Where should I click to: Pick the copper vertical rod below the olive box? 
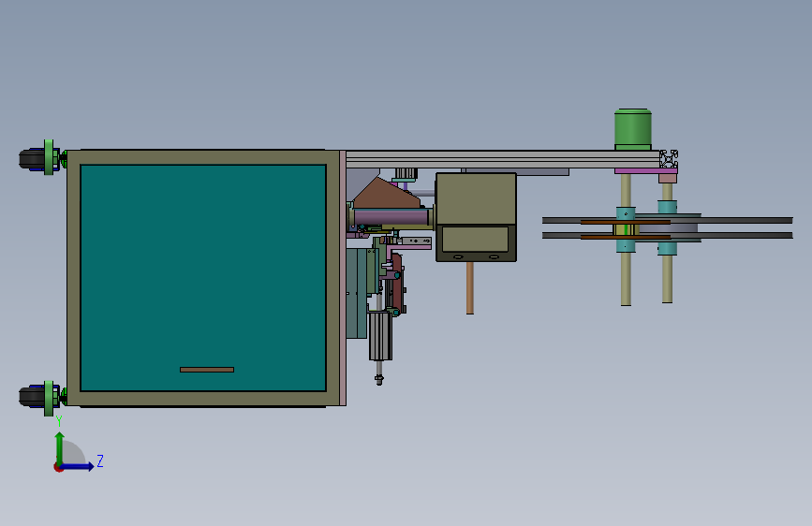(x=470, y=288)
